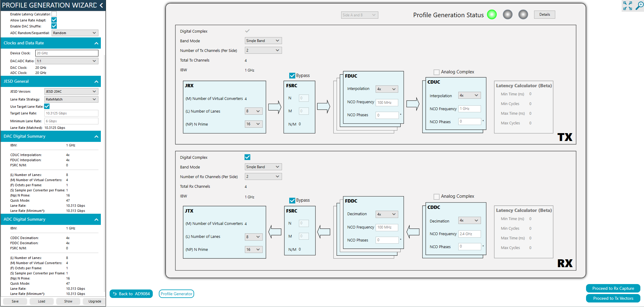This screenshot has height=307, width=644.
Task: Collapse the ADC Digital Summary section
Action: (96, 219)
